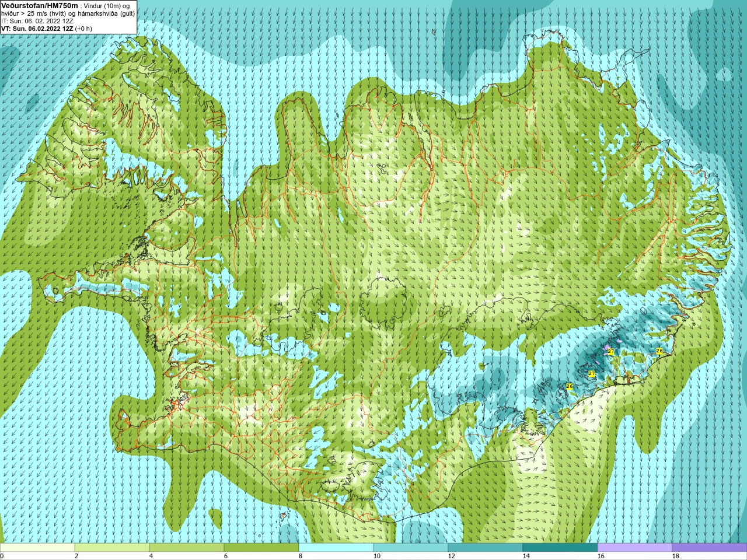Select the 10–12 m/s turquoise legend swatch
The width and height of the screenshot is (747, 560).
pyautogui.click(x=411, y=548)
